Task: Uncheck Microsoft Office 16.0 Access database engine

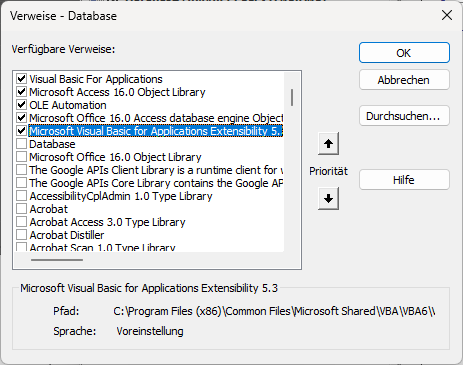Action: (22, 118)
